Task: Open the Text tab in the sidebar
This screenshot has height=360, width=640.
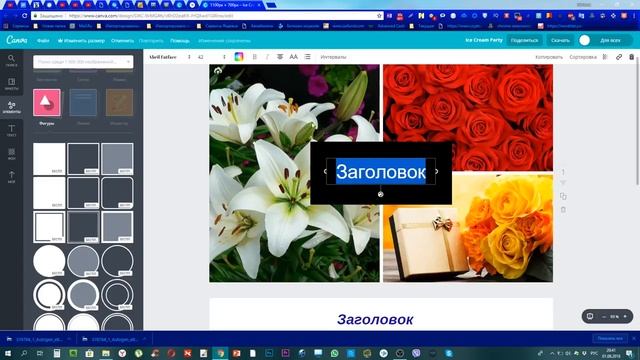Action: 11,131
